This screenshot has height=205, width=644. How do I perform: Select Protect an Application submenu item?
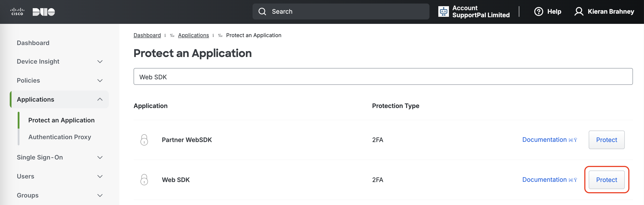pos(61,120)
